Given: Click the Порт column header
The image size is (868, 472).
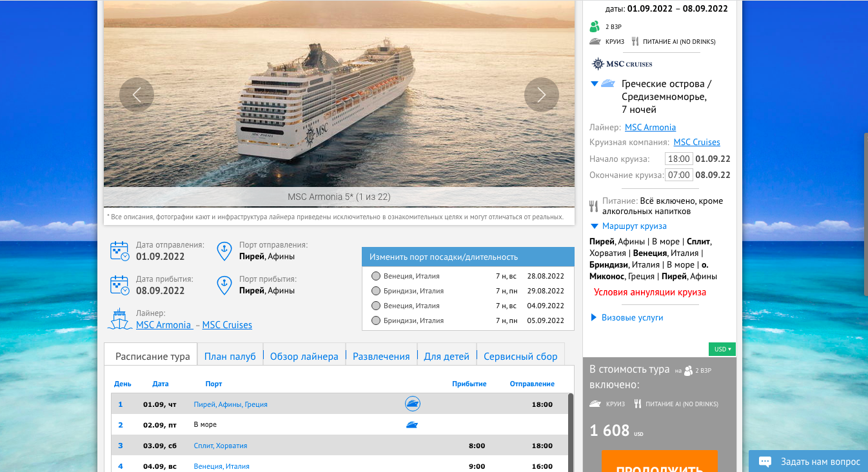Looking at the screenshot, I should point(213,384).
